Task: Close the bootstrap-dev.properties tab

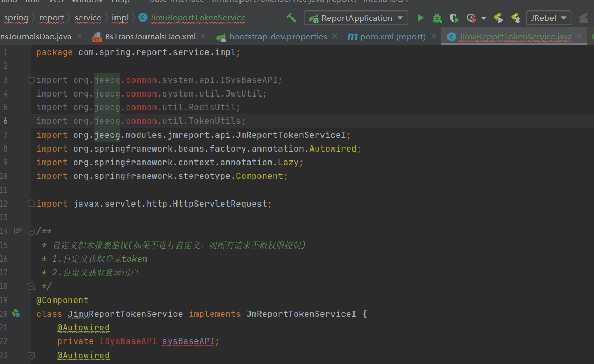Action: [x=335, y=36]
